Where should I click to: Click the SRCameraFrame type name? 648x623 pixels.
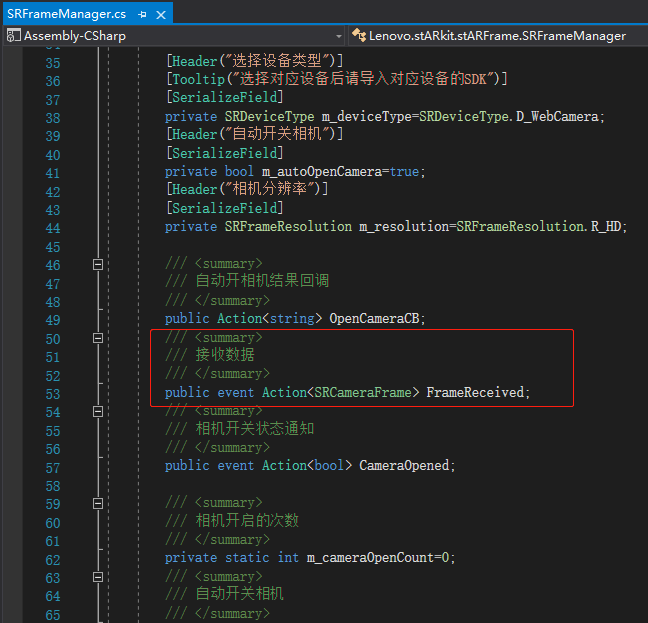[363, 392]
